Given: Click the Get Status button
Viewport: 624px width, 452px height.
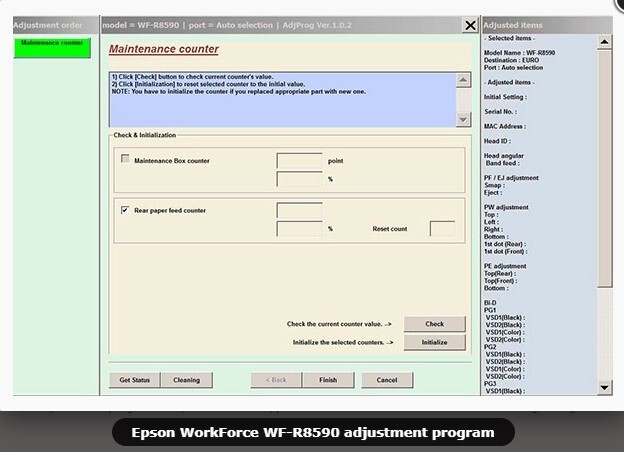Looking at the screenshot, I should (135, 380).
